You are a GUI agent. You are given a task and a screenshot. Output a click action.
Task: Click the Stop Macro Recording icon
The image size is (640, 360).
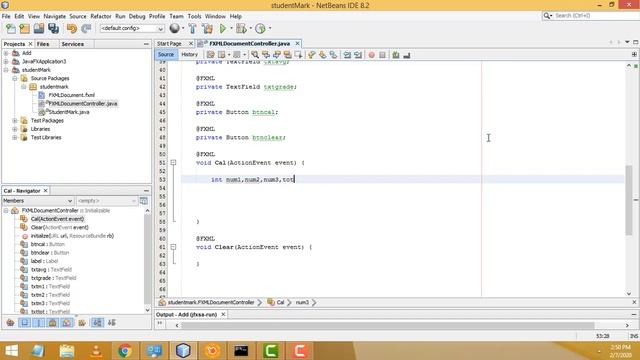pyautogui.click(x=382, y=55)
